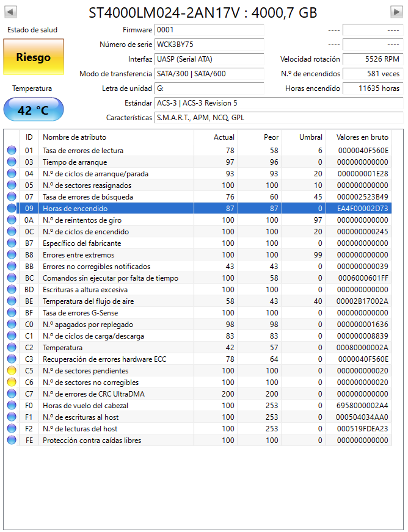Select Temperatura del flujo de aire row

pyautogui.click(x=199, y=301)
